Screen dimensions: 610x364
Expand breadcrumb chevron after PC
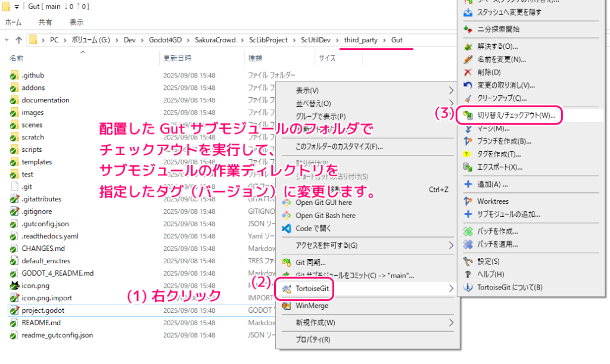coord(64,40)
